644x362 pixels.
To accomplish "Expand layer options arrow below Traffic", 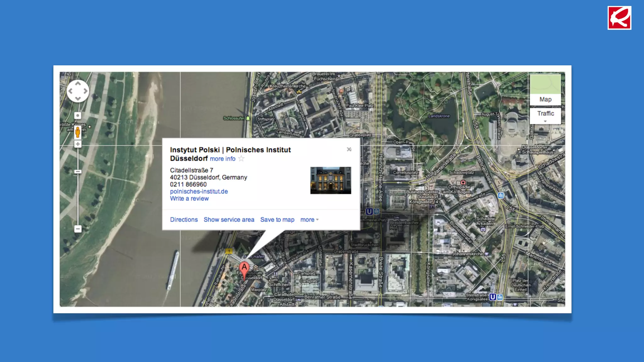I will tap(545, 121).
